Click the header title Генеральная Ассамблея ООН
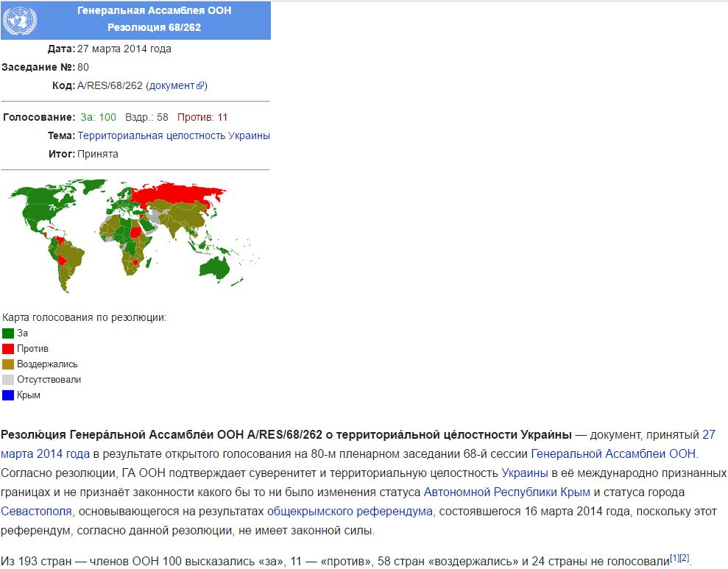Screen dimensions: 728x569 pos(154,11)
